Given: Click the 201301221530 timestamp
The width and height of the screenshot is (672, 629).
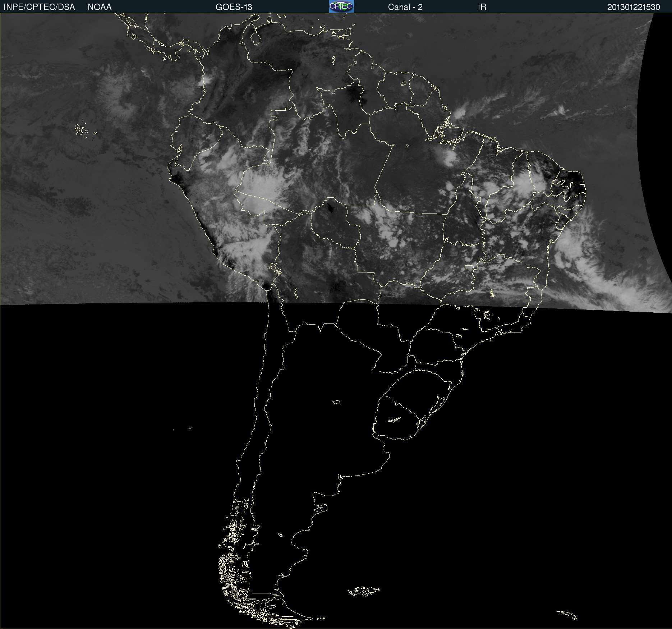Looking at the screenshot, I should coord(634,7).
